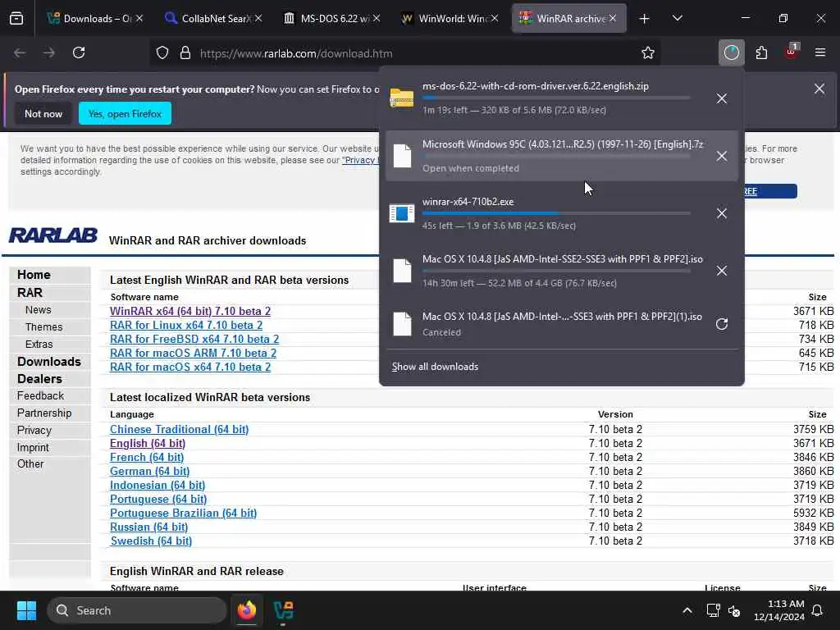Cancel the Microsoft Windows 95C download
Image resolution: width=840 pixels, height=630 pixels.
(722, 156)
